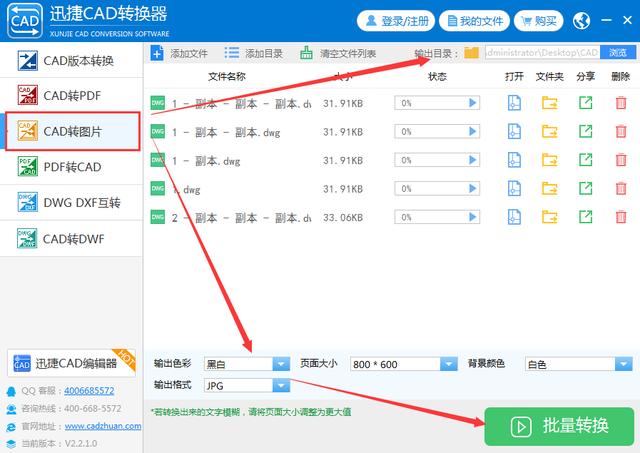Delete the '1 - 副本 - 副本 - 副本' file row

point(621,103)
